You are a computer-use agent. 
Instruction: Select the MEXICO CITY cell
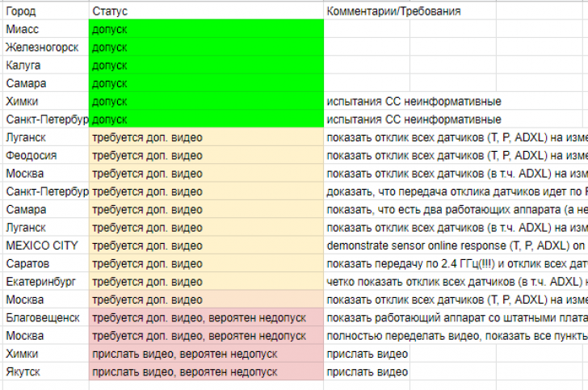46,245
